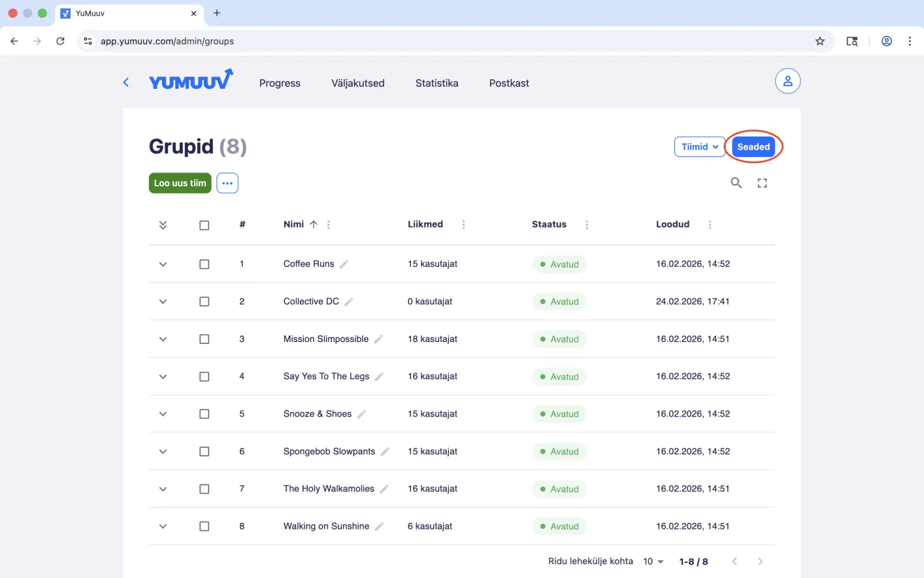Tick the Snooze & Shoes checkbox

point(205,414)
